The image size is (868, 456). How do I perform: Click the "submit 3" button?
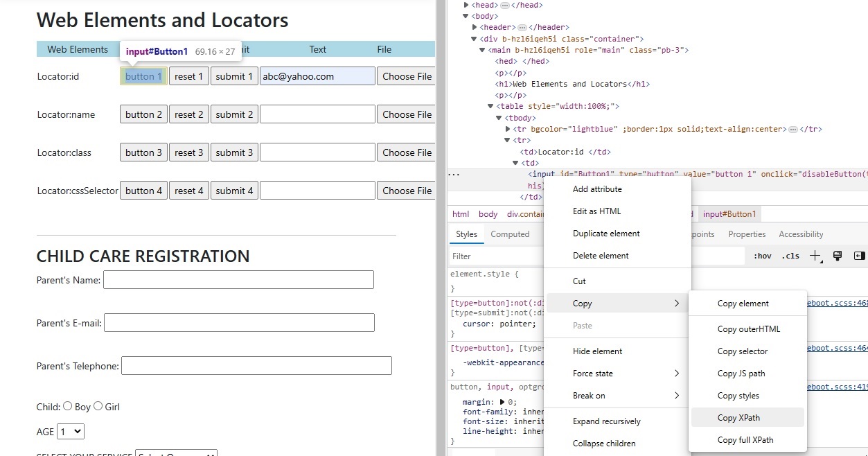coord(234,152)
